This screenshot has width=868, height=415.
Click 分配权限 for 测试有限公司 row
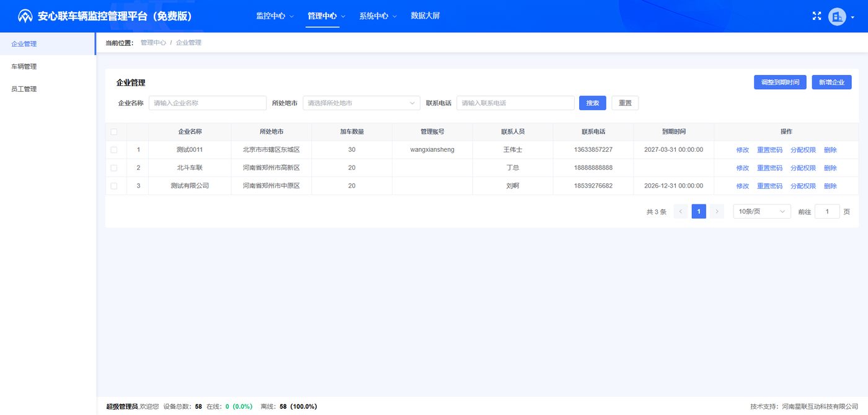803,186
